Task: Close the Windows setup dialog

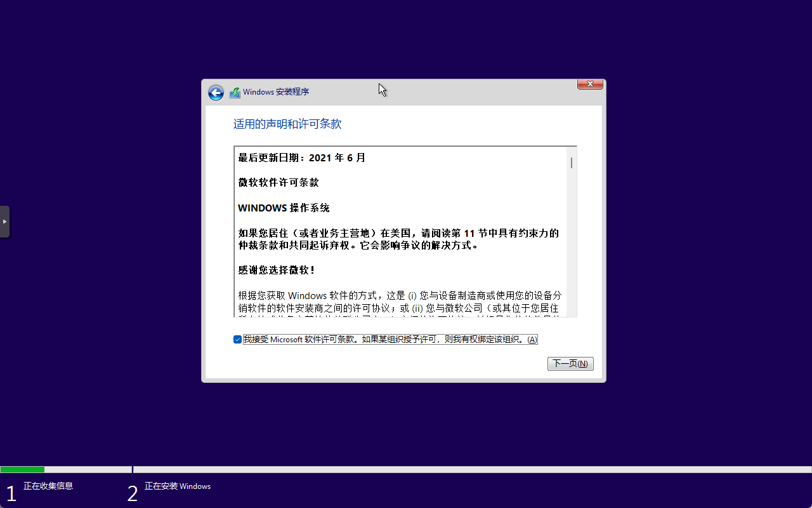Action: tap(590, 84)
